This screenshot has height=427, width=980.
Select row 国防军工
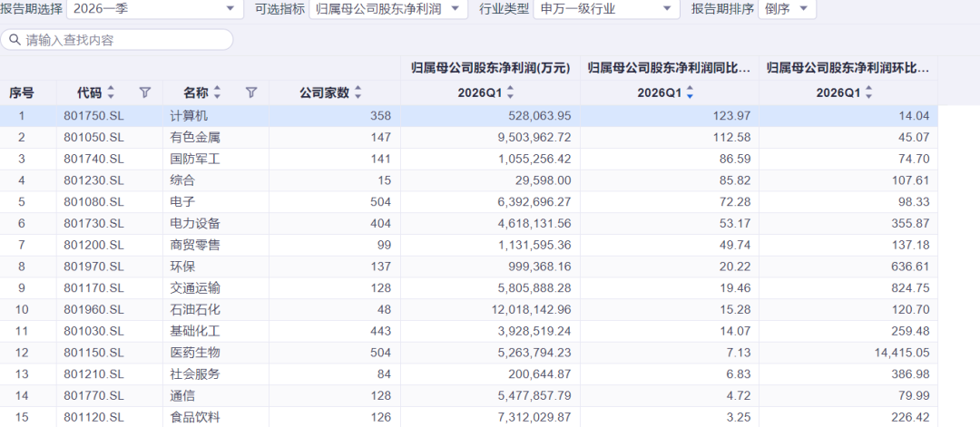[469, 160]
